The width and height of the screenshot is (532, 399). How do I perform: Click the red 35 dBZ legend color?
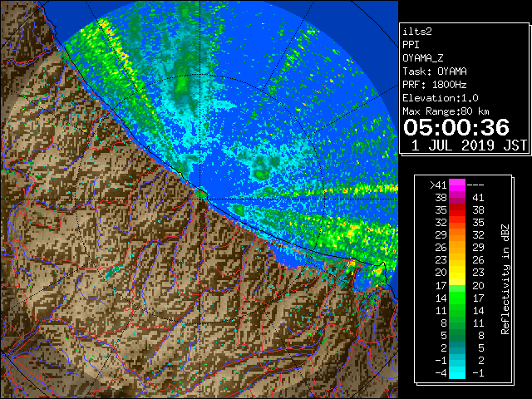tap(457, 210)
